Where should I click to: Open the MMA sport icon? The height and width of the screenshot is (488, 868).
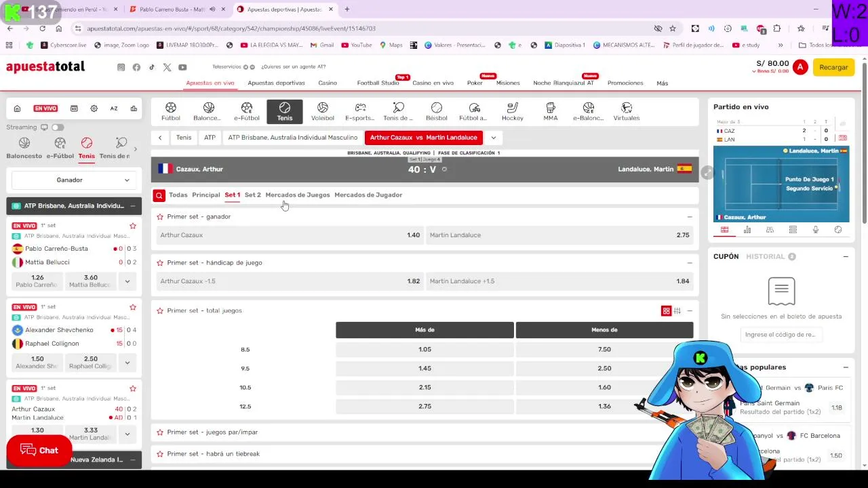(550, 112)
